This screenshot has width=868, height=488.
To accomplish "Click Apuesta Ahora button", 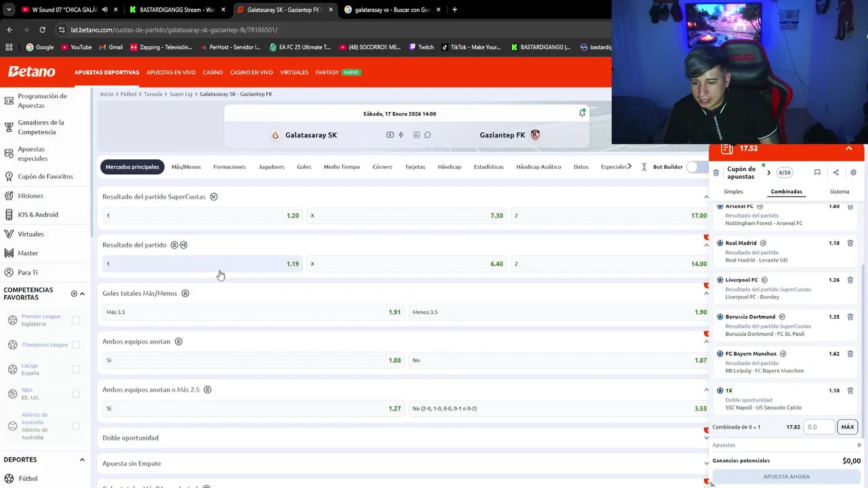I will click(787, 476).
